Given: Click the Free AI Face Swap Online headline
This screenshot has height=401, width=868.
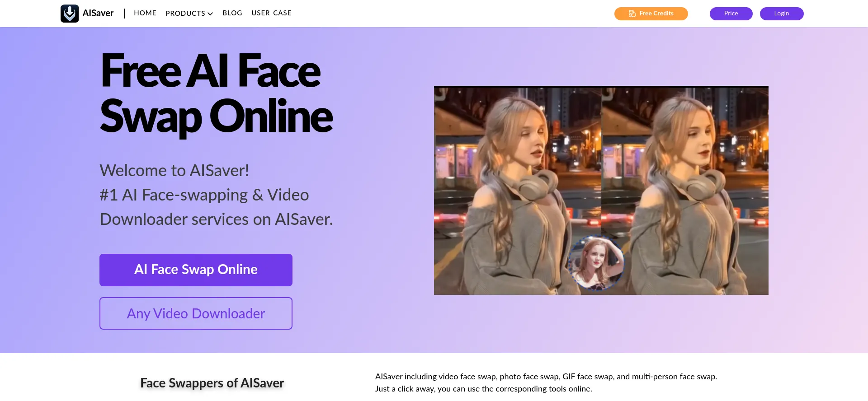Looking at the screenshot, I should pos(216,93).
